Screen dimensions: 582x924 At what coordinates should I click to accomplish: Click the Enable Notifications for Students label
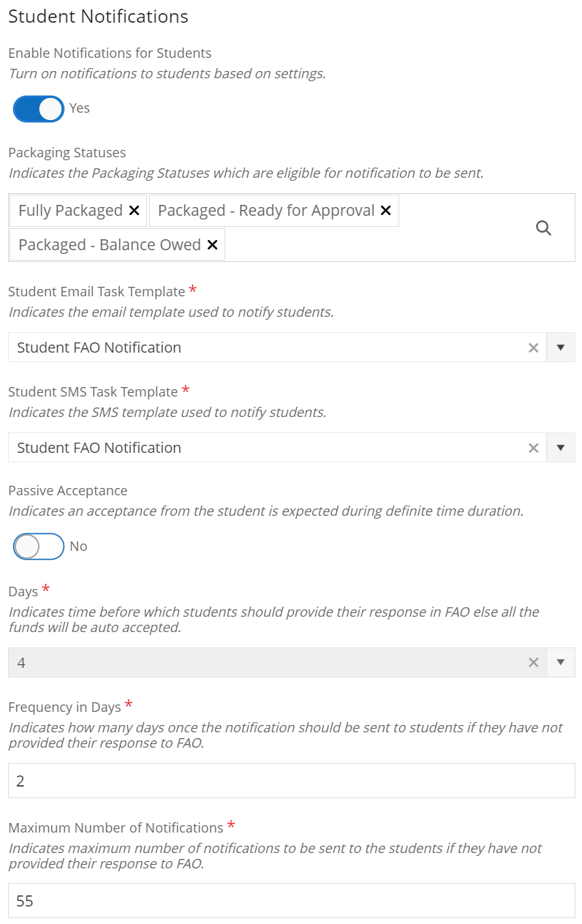(110, 53)
